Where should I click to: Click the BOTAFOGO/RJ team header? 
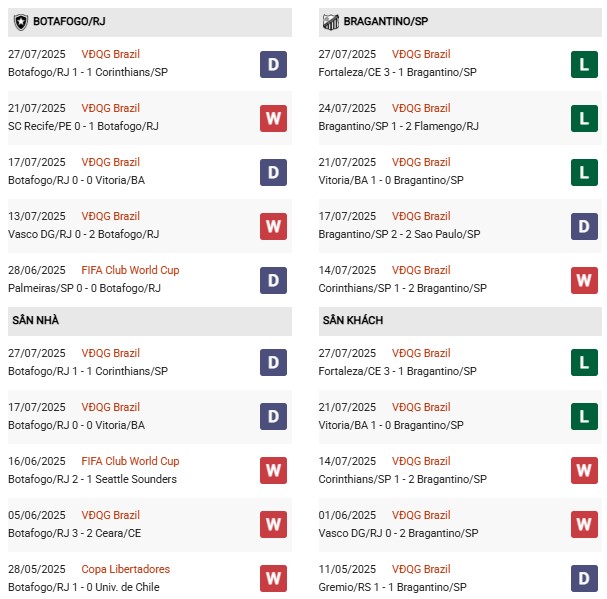(x=72, y=21)
